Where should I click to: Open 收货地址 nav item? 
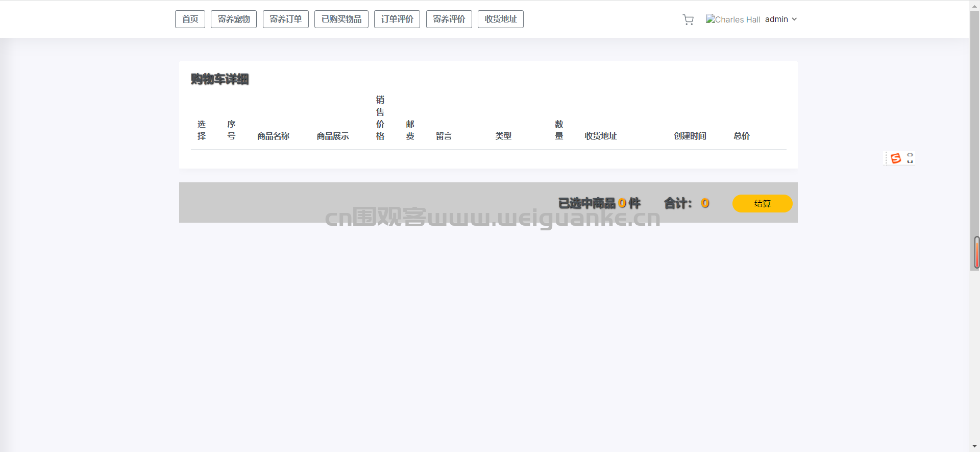click(501, 19)
